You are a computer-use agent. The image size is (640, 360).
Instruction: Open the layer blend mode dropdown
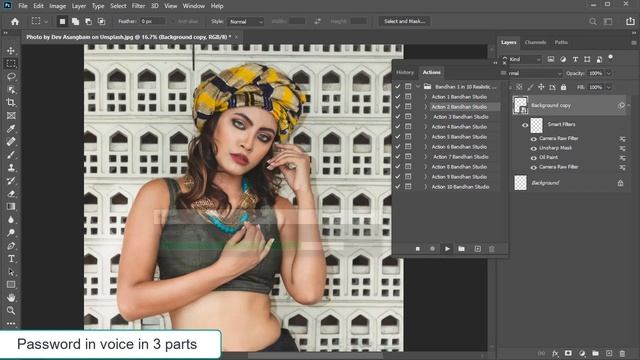pyautogui.click(x=536, y=73)
